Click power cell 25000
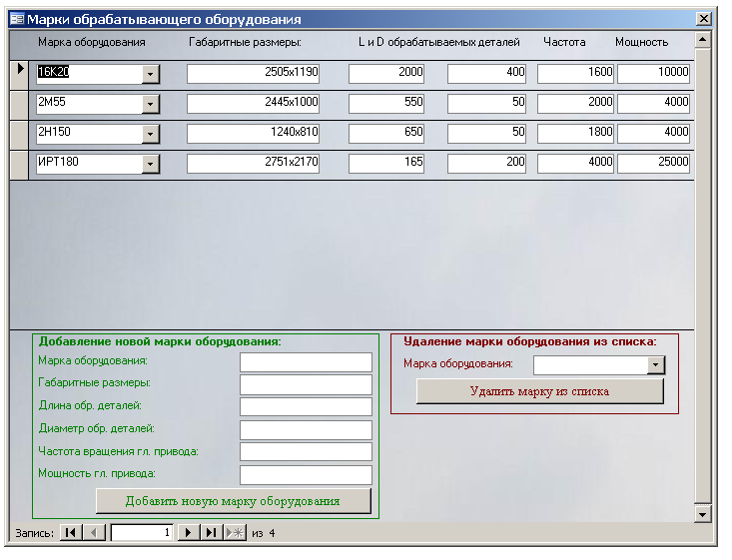This screenshot has height=560, width=732. click(653, 164)
